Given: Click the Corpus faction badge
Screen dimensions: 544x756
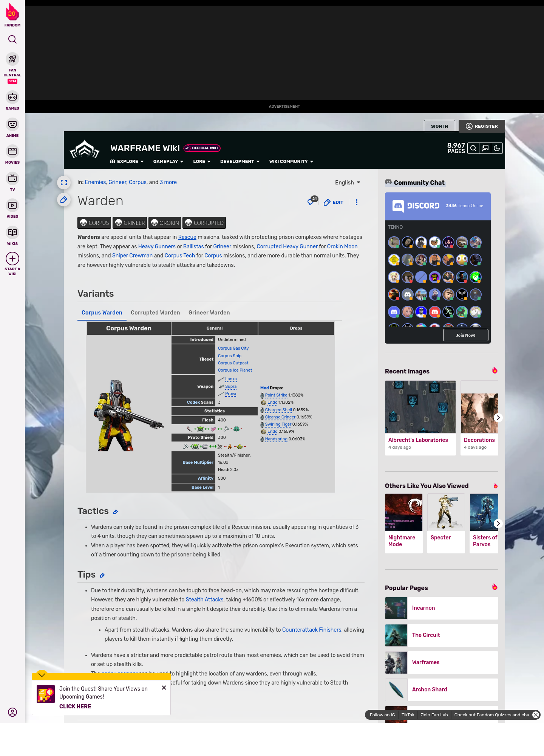Looking at the screenshot, I should coord(94,223).
